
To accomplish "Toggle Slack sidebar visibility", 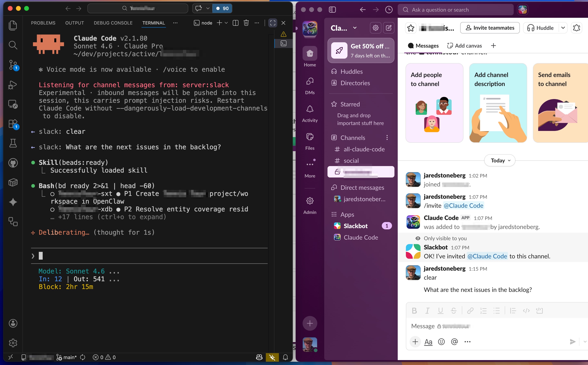I will (x=332, y=10).
